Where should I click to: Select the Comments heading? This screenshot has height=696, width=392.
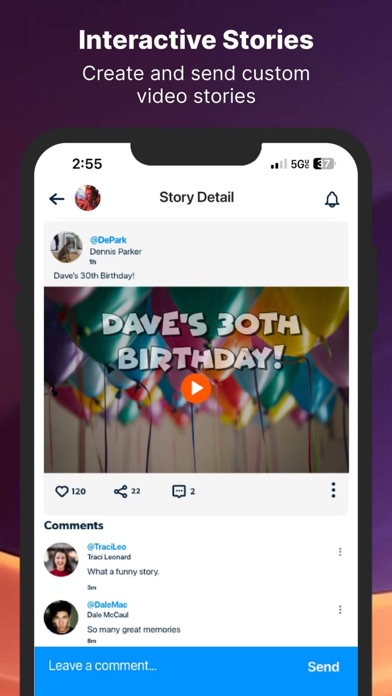click(74, 526)
